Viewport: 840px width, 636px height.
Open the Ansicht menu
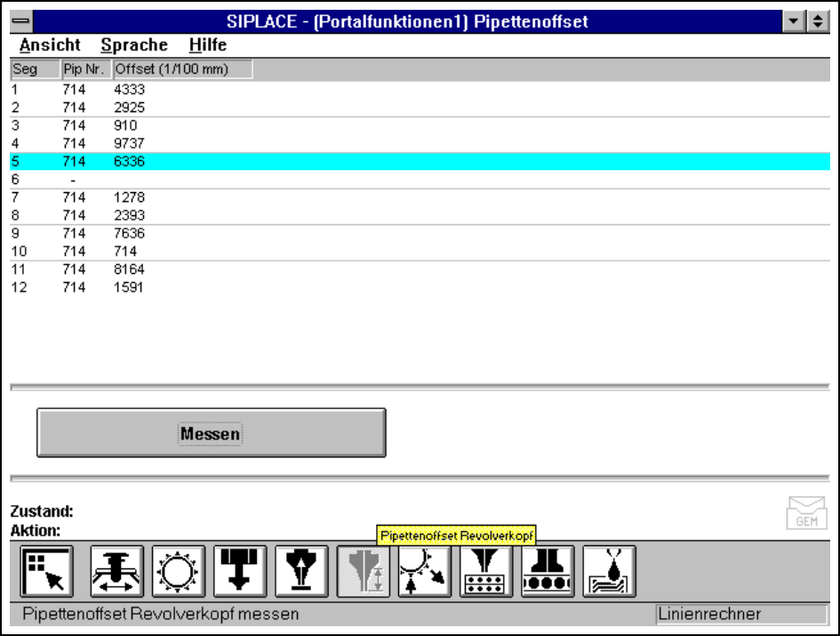coord(50,45)
